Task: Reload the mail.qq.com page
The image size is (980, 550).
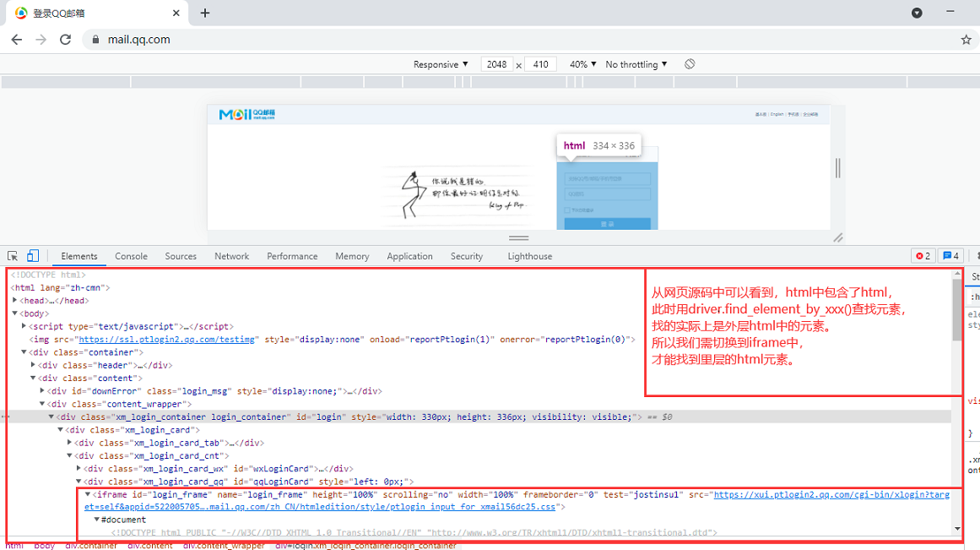Action: point(65,40)
